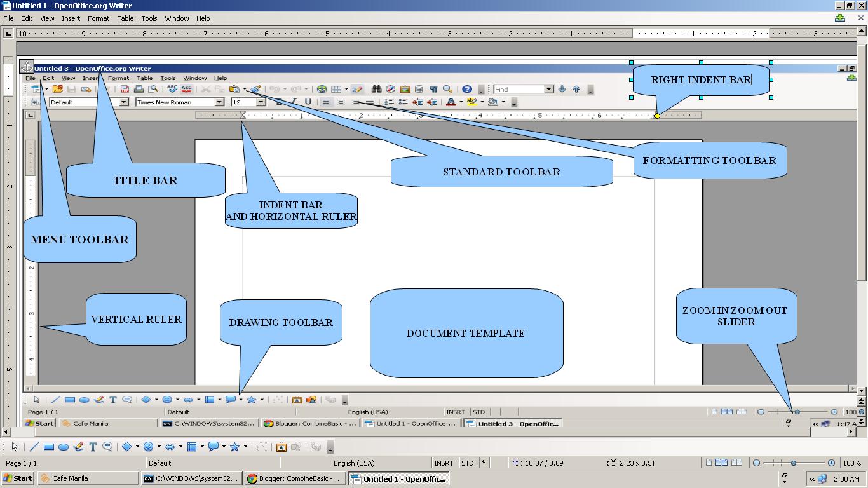Click Find Next down arrow in embedded Untitled 3
Image resolution: width=868 pixels, height=488 pixels.
click(562, 90)
